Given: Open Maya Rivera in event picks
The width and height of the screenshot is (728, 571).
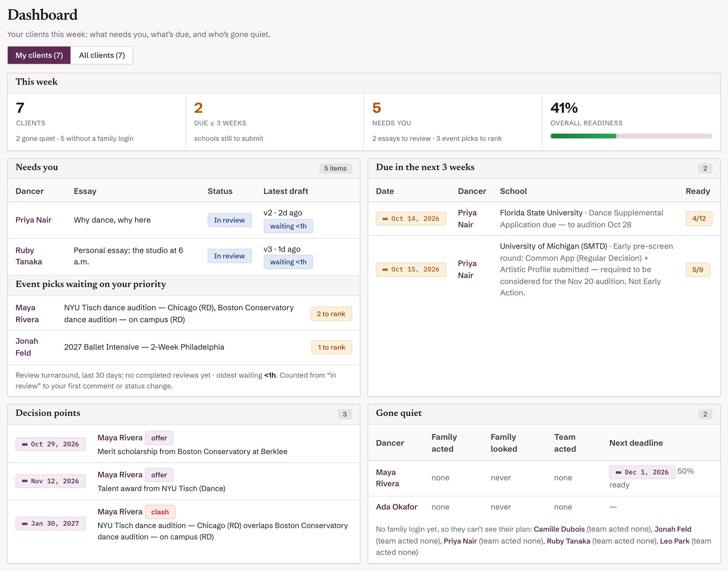Looking at the screenshot, I should point(27,313).
